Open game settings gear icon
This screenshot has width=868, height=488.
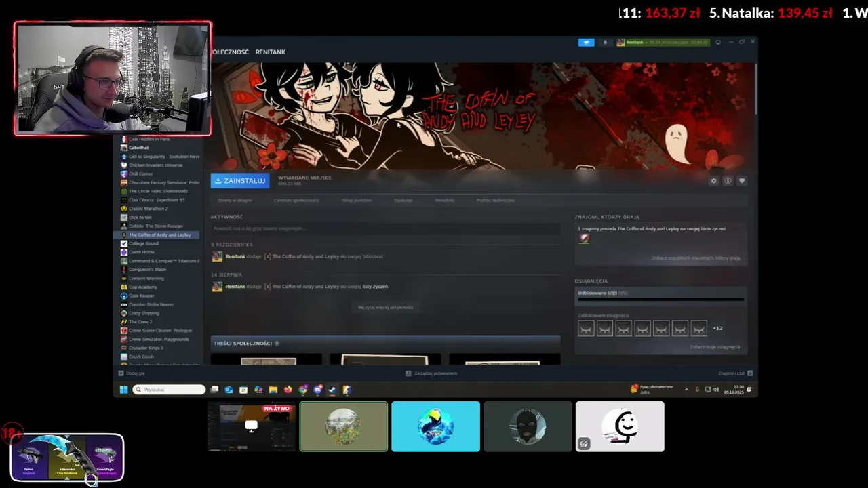pos(713,181)
